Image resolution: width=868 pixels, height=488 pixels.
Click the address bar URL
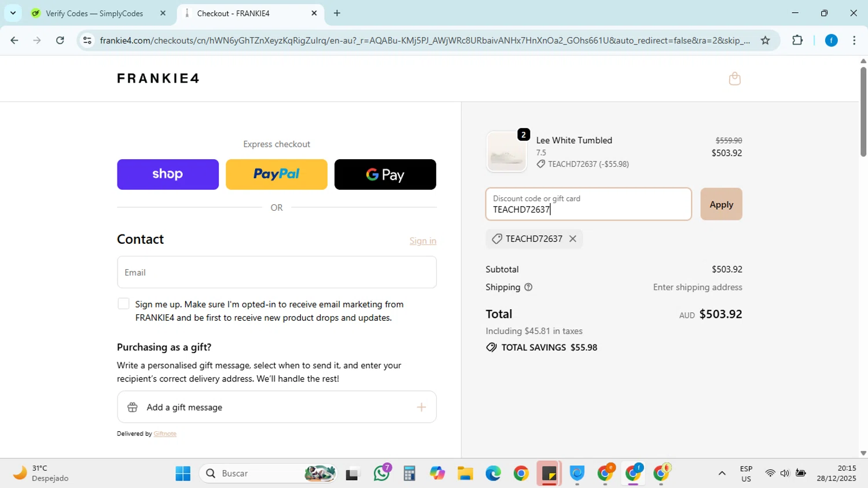click(425, 41)
